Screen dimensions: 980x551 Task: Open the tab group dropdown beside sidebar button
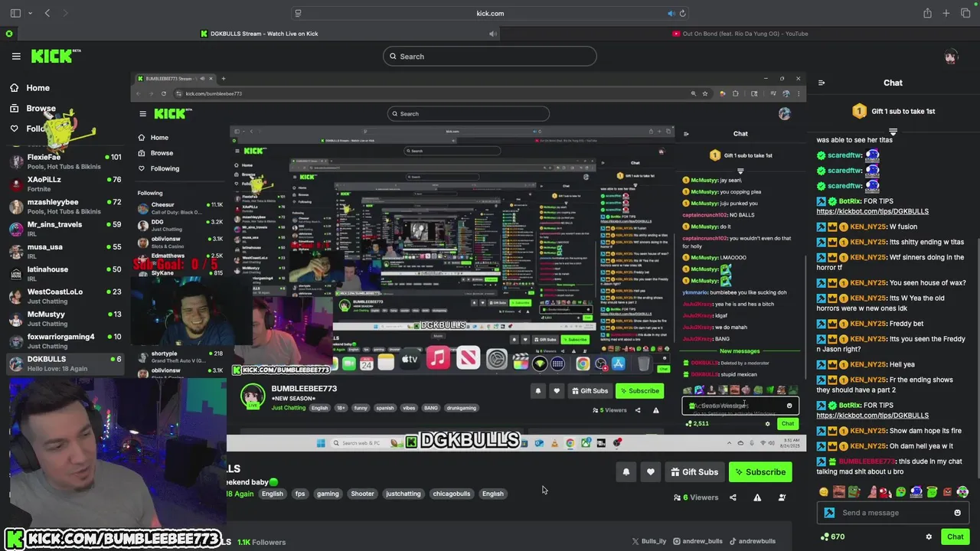point(30,13)
